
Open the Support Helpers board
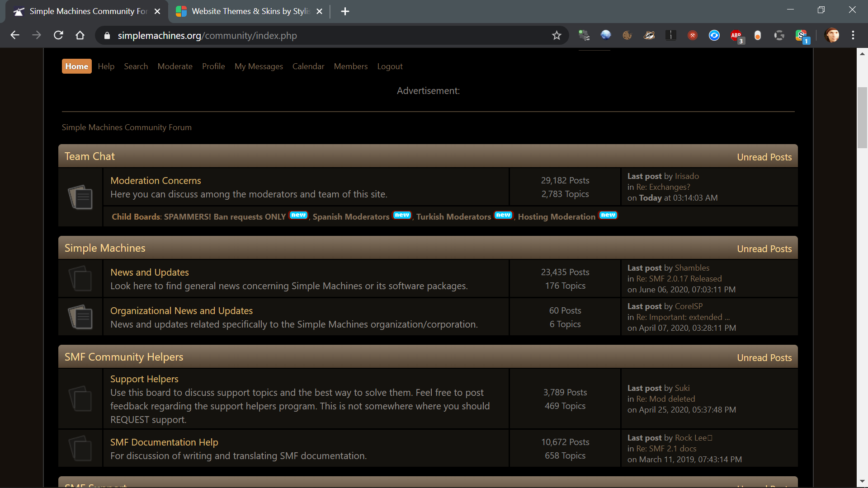coord(144,379)
